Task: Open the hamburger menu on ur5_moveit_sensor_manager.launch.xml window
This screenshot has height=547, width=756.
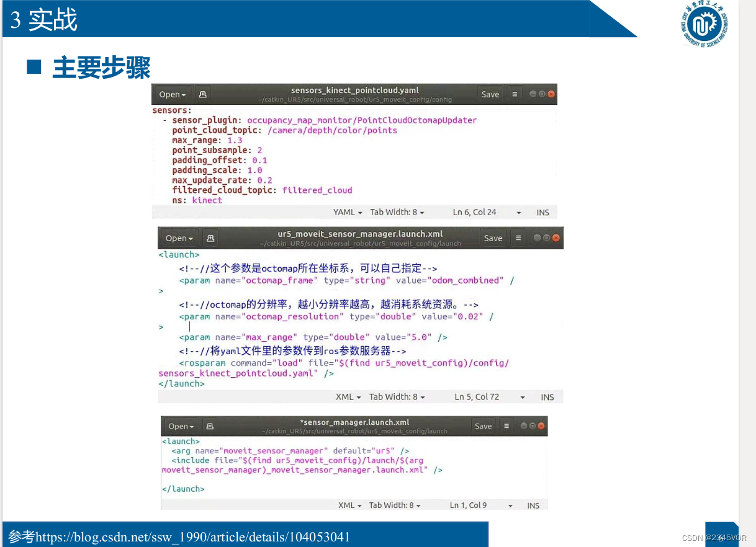Action: point(518,238)
